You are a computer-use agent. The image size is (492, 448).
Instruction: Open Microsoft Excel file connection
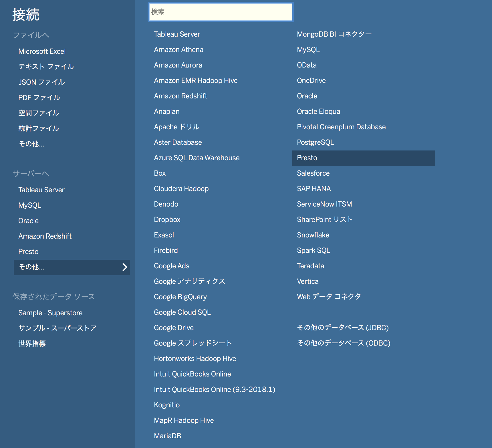click(x=42, y=51)
